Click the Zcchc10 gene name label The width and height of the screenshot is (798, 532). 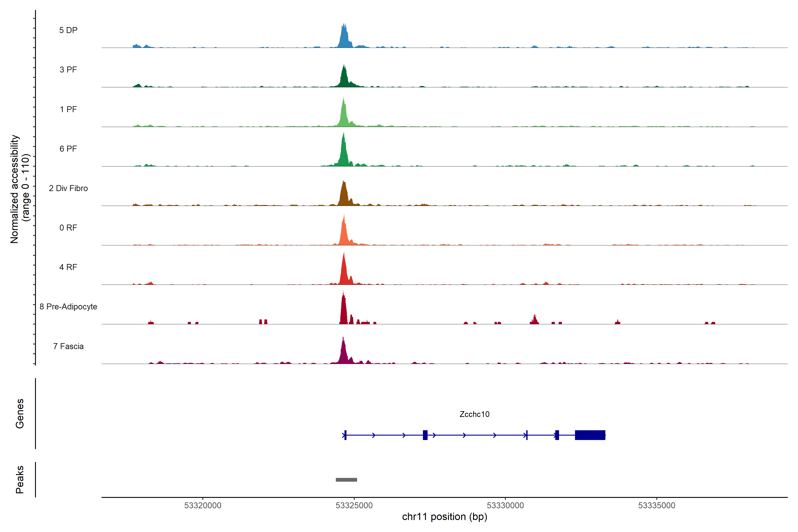[x=474, y=414]
